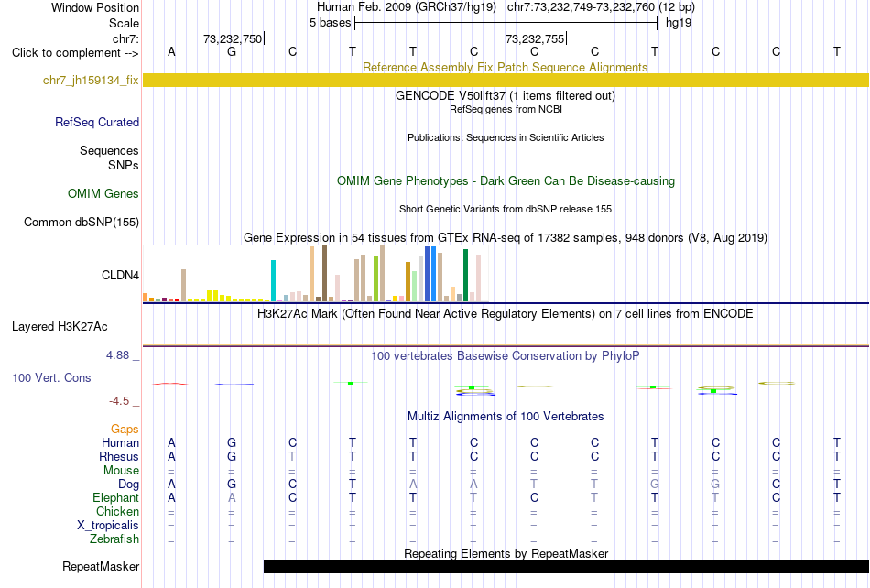Image resolution: width=870 pixels, height=588 pixels.
Task: Click the yellow fix patch alignment bar
Action: (506, 81)
